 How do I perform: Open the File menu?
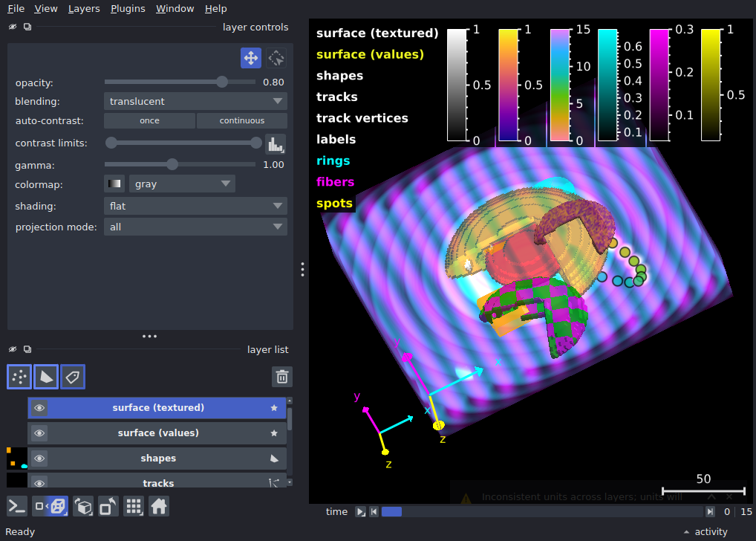(x=16, y=9)
